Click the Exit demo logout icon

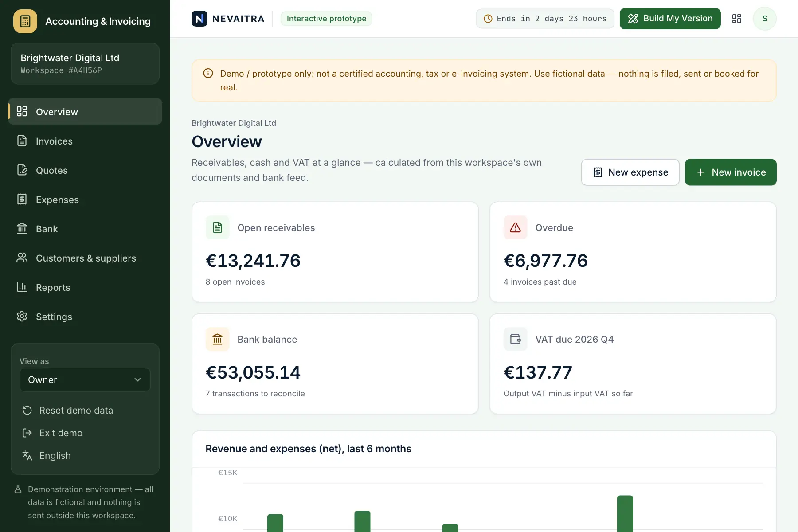(27, 433)
